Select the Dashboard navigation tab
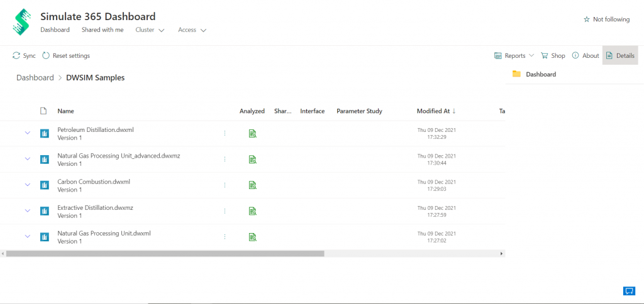The width and height of the screenshot is (644, 304). 55,30
